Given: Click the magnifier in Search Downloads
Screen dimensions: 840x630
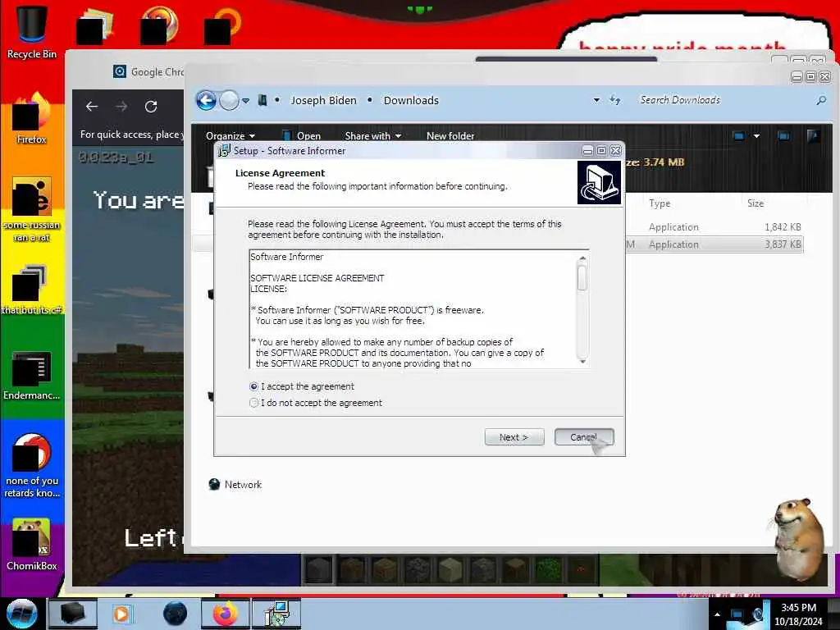Looking at the screenshot, I should tap(820, 100).
